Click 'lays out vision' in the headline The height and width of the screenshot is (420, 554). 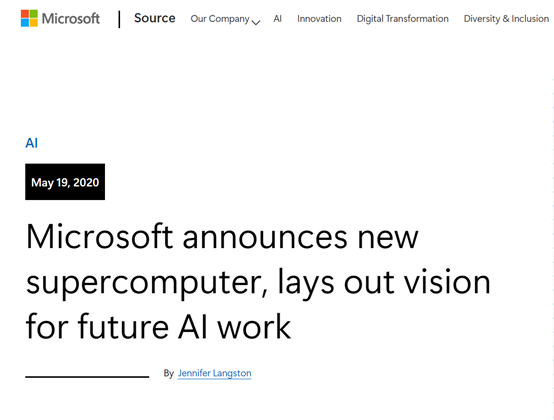(384, 282)
